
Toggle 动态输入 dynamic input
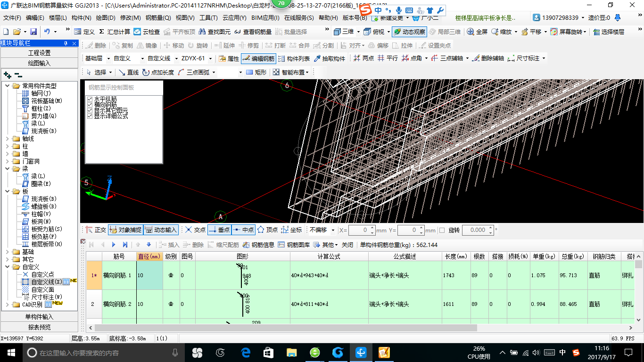tap(161, 230)
